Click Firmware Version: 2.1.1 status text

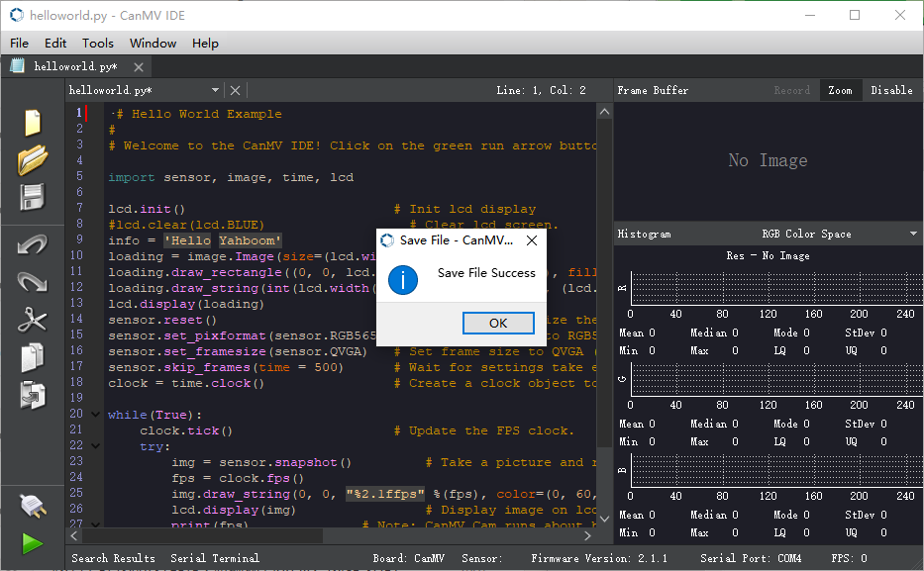(x=599, y=558)
